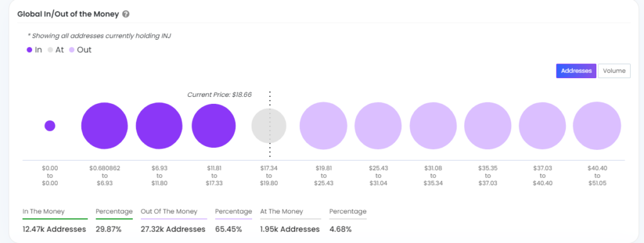Click the $25.43 to $31.04 bubble
Image resolution: width=644 pixels, height=243 pixels.
click(378, 126)
